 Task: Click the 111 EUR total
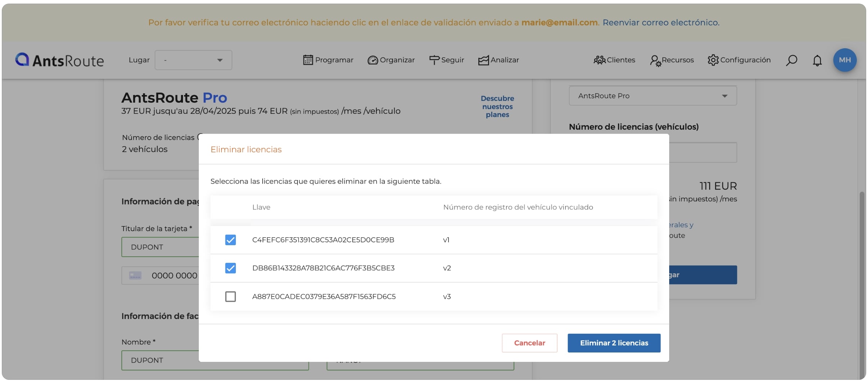click(718, 186)
